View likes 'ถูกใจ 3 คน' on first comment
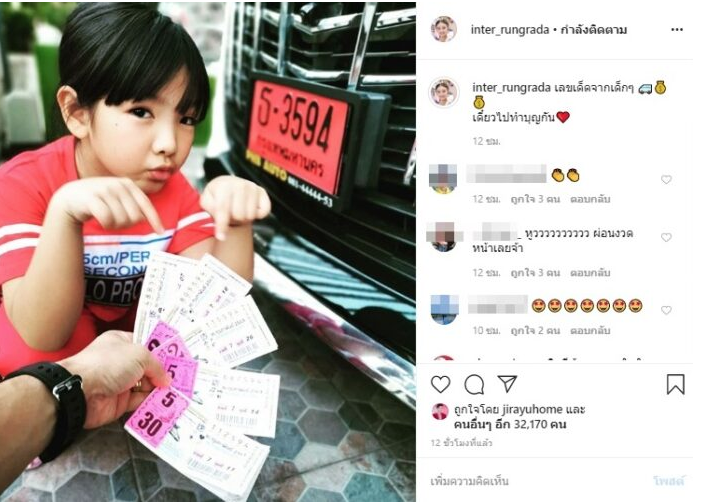Image resolution: width=728 pixels, height=502 pixels. point(535,199)
